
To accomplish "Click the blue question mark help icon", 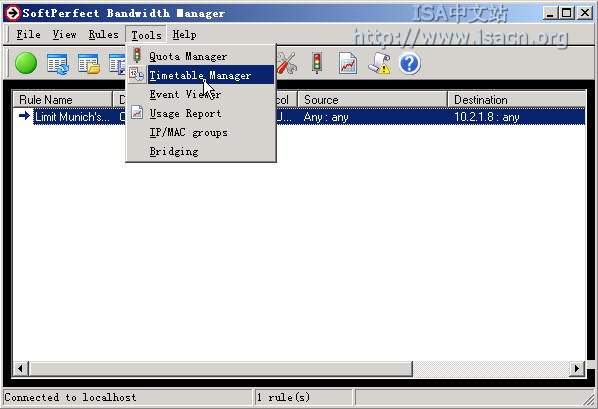I will 410,63.
